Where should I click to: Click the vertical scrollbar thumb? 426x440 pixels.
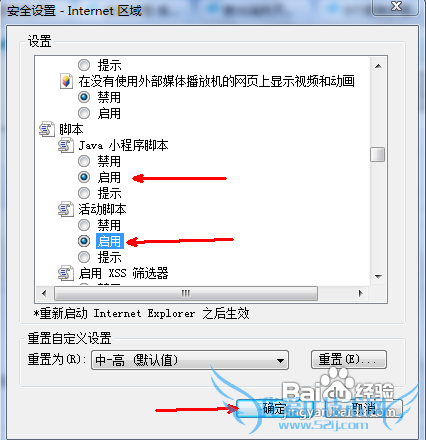(x=378, y=155)
